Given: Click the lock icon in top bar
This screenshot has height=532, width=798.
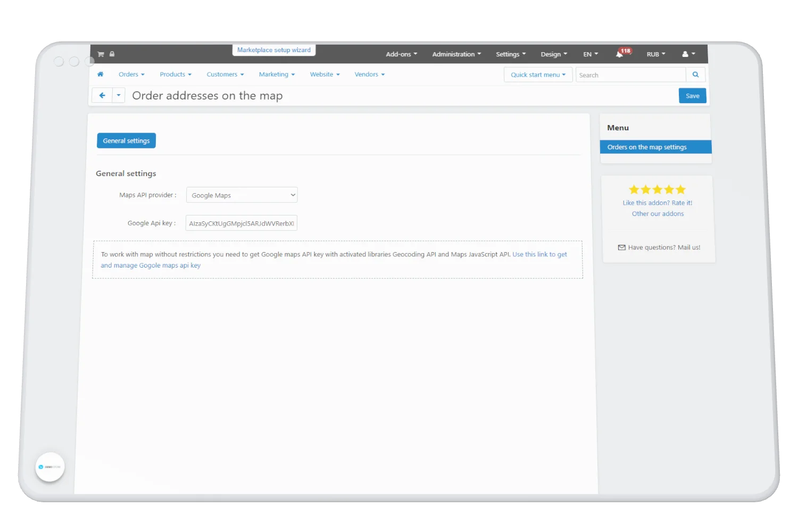Looking at the screenshot, I should (x=112, y=54).
